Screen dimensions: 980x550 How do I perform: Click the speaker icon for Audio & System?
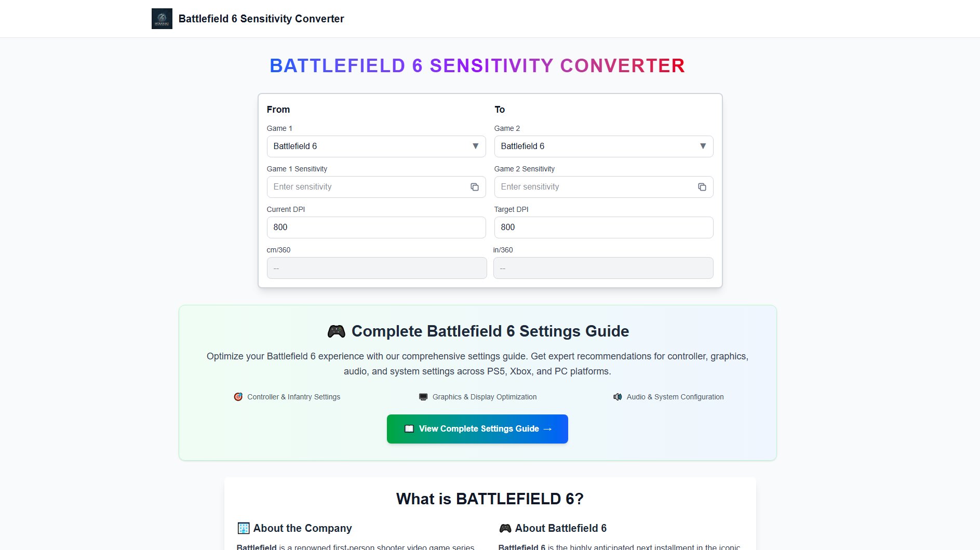coord(617,397)
